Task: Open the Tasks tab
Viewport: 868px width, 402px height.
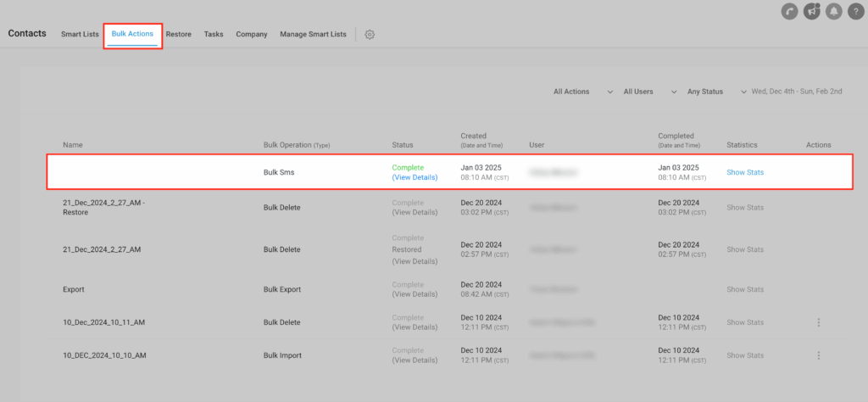Action: pos(214,35)
